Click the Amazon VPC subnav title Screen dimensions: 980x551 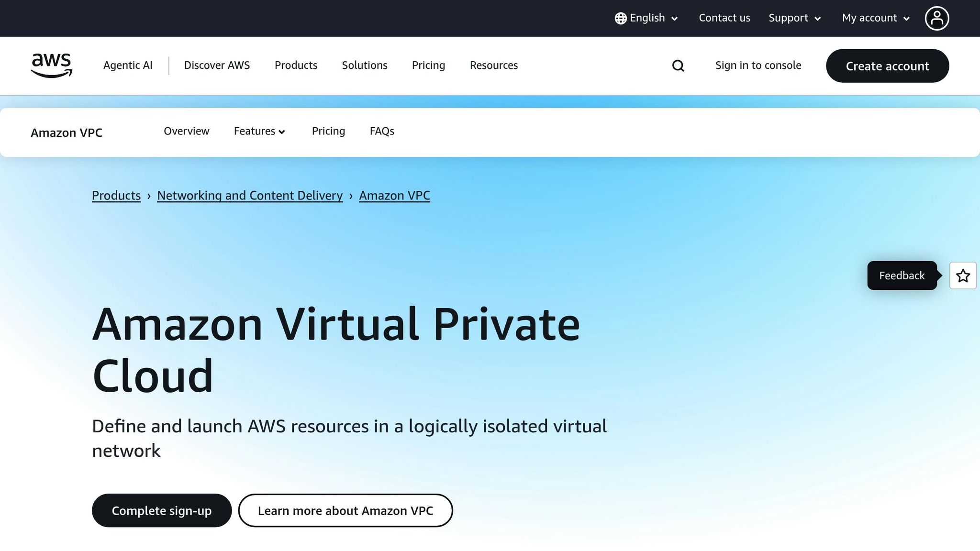click(67, 132)
